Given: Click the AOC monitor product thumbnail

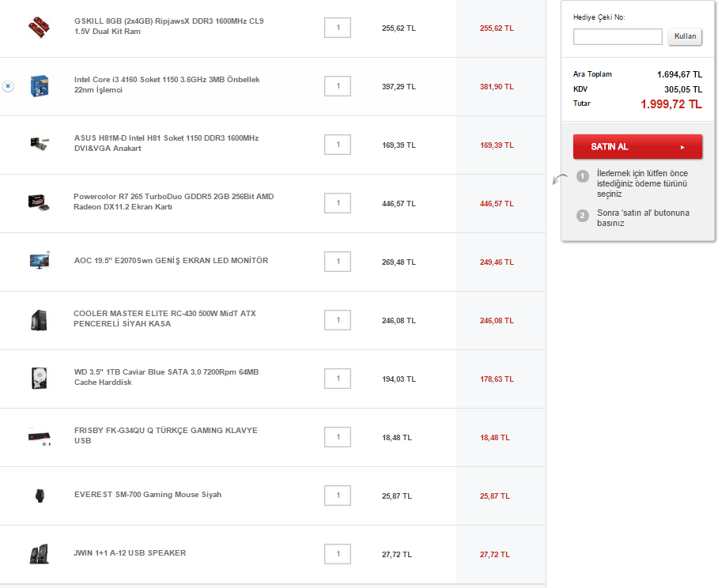Looking at the screenshot, I should [x=38, y=260].
